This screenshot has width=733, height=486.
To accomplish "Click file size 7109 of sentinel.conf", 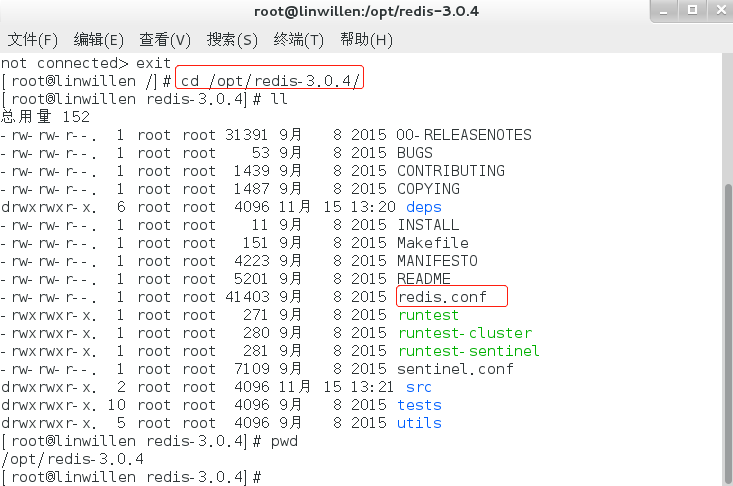I will 252,369.
